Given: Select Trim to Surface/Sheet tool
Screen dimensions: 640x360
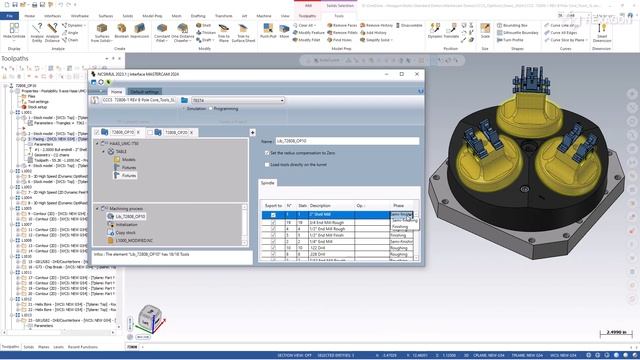Looking at the screenshot, I should (243, 32).
